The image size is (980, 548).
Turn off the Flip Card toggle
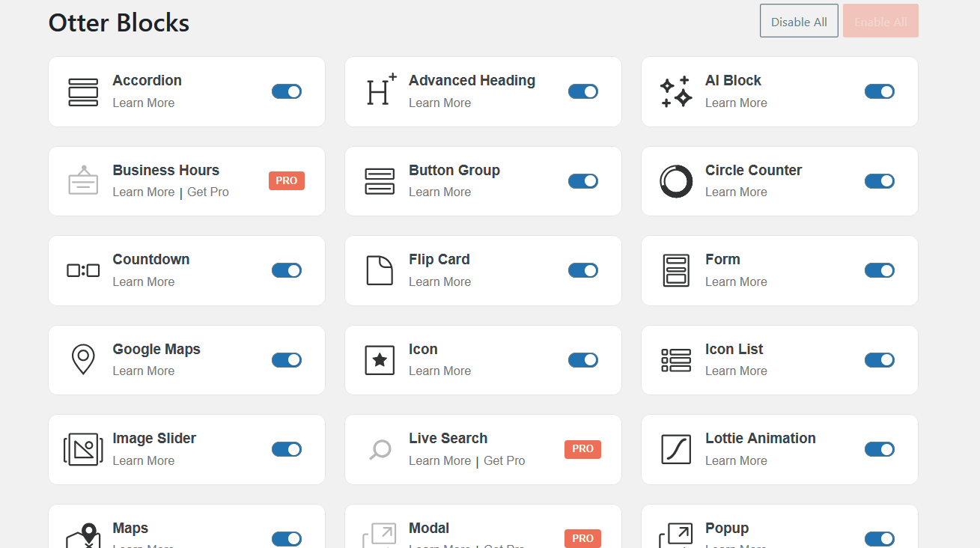583,270
